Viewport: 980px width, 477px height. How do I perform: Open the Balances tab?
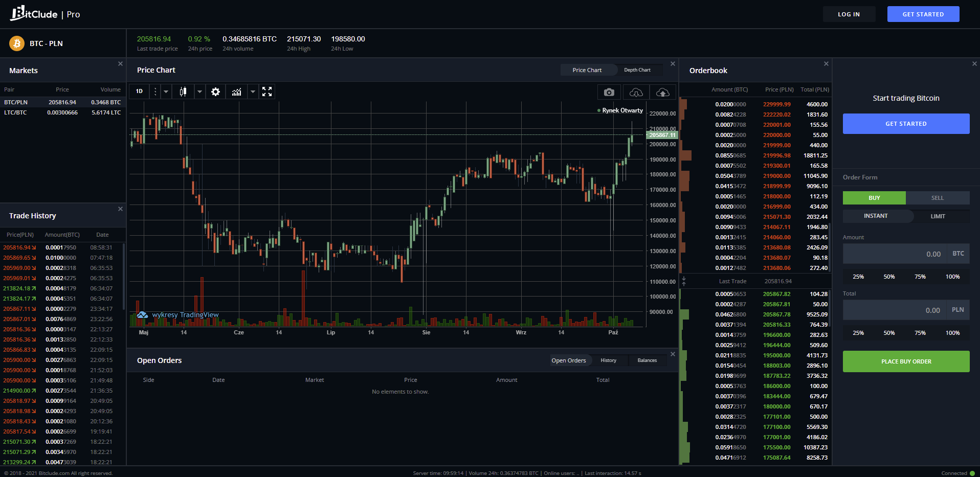tap(647, 360)
